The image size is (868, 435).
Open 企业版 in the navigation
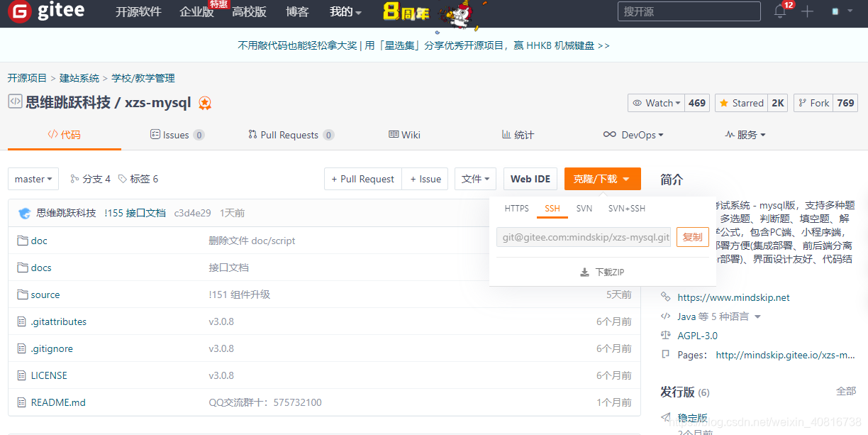click(x=196, y=12)
